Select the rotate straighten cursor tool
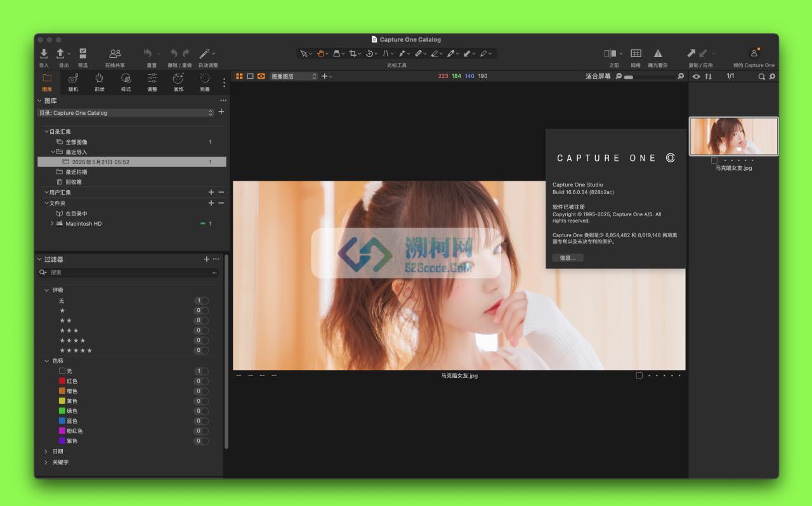Screen dimensions: 812x506 (x=369, y=54)
